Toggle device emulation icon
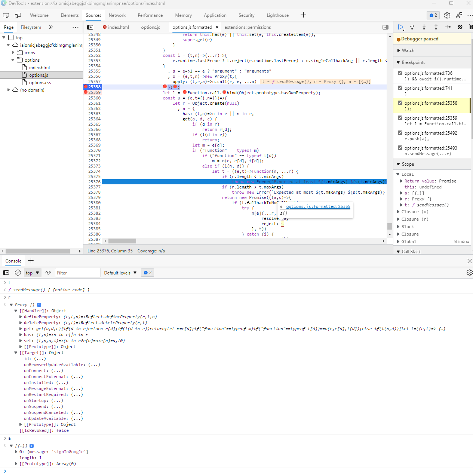This screenshot has height=476, width=473. (x=18, y=15)
